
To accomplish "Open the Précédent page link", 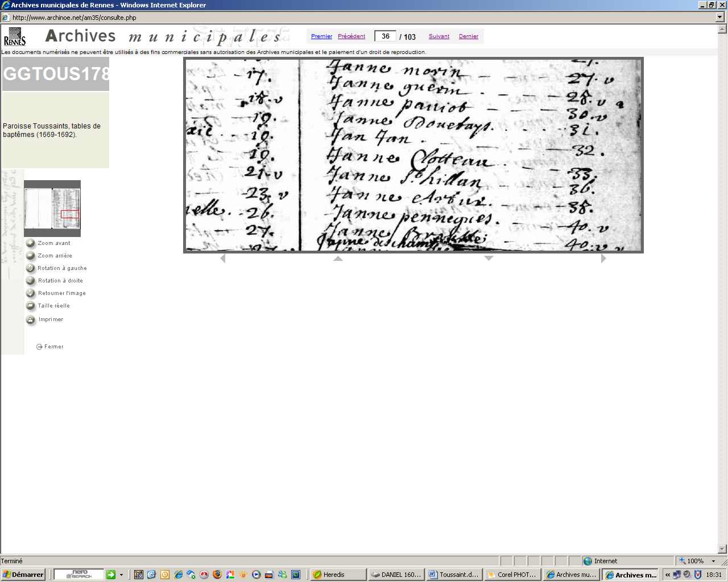I will [x=351, y=36].
